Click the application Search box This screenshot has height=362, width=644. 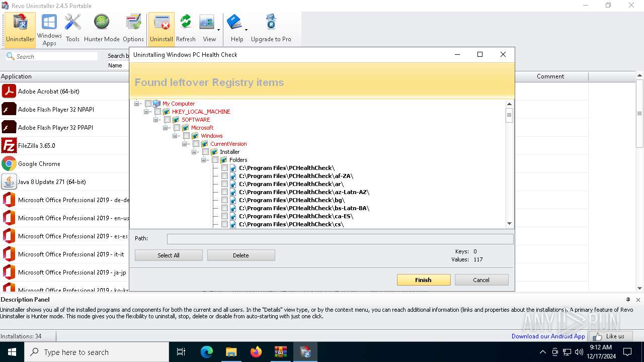(52, 57)
